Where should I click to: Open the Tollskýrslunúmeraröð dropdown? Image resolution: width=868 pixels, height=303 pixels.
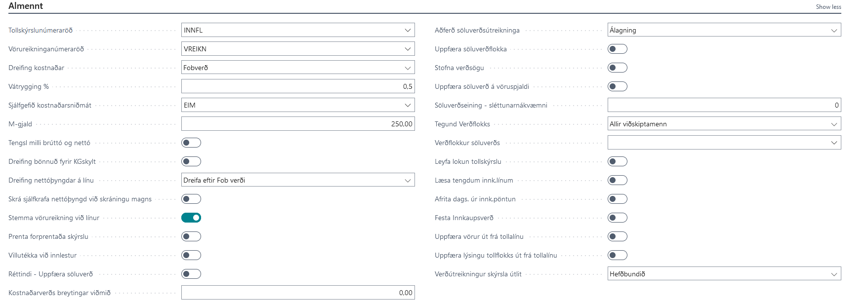coord(297,30)
